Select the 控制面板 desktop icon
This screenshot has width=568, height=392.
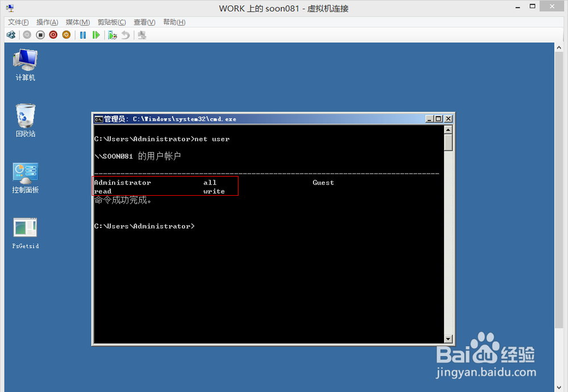tap(26, 178)
